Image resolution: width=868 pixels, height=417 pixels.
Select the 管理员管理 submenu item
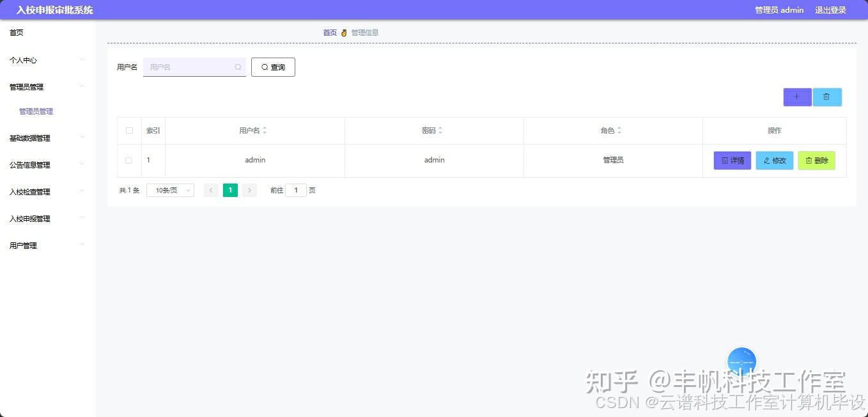tap(36, 111)
